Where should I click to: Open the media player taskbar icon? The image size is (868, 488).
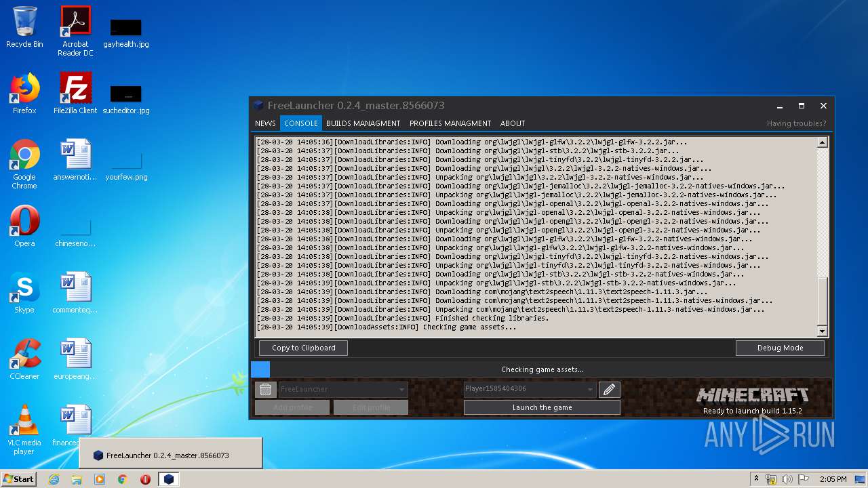[100, 479]
